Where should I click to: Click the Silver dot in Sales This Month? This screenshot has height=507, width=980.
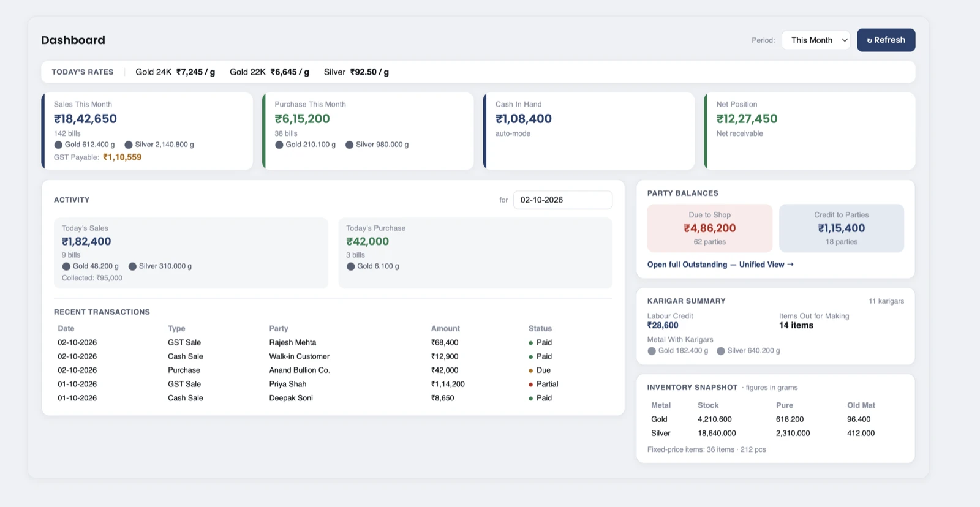point(129,145)
